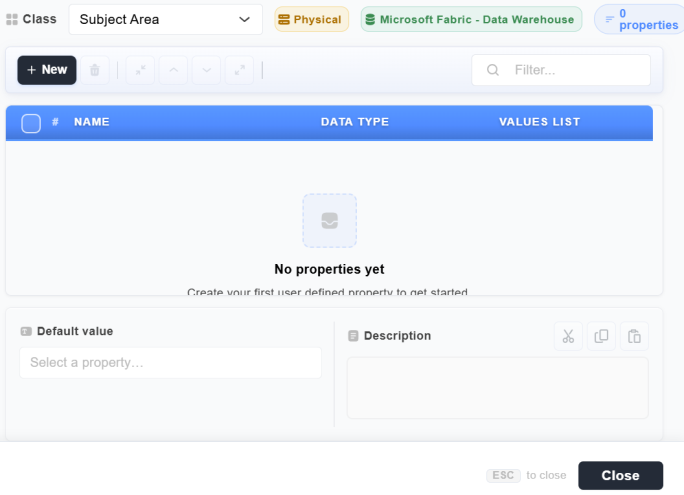
Task: Click the VALUES LIST column header
Action: pyautogui.click(x=540, y=122)
